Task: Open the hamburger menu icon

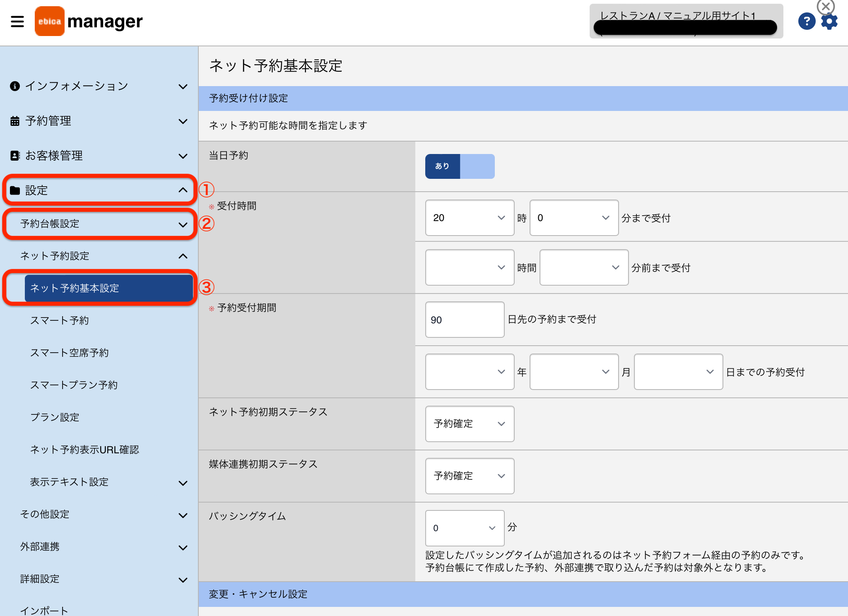Action: pyautogui.click(x=17, y=21)
